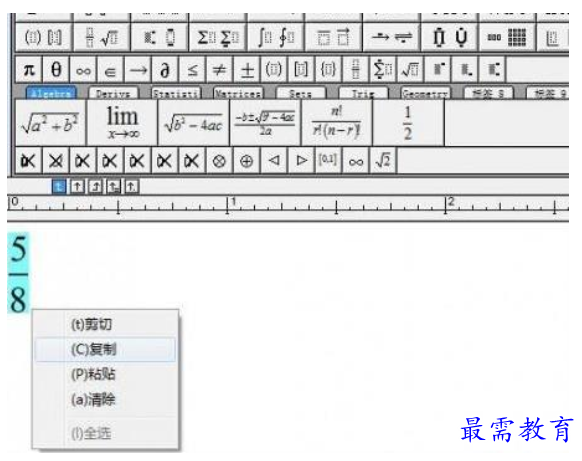Insert superscript template in symbol row
582x461 pixels.
pyautogui.click(x=438, y=69)
